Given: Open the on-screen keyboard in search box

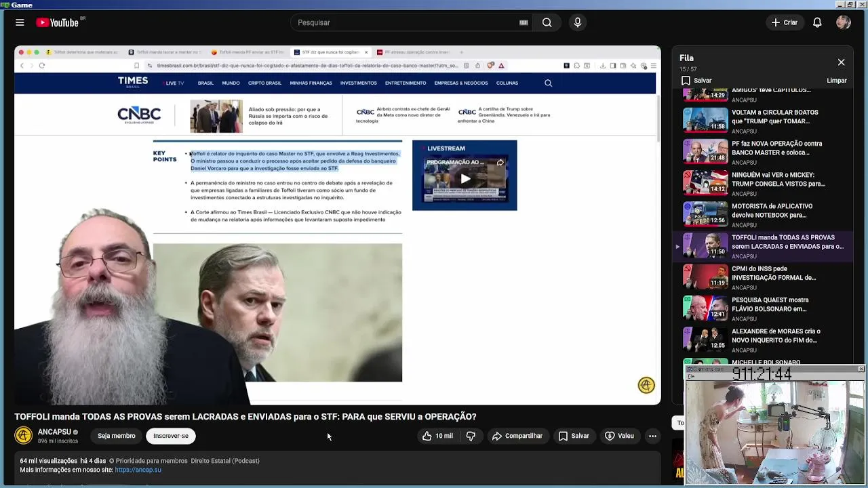Looking at the screenshot, I should pyautogui.click(x=524, y=22).
